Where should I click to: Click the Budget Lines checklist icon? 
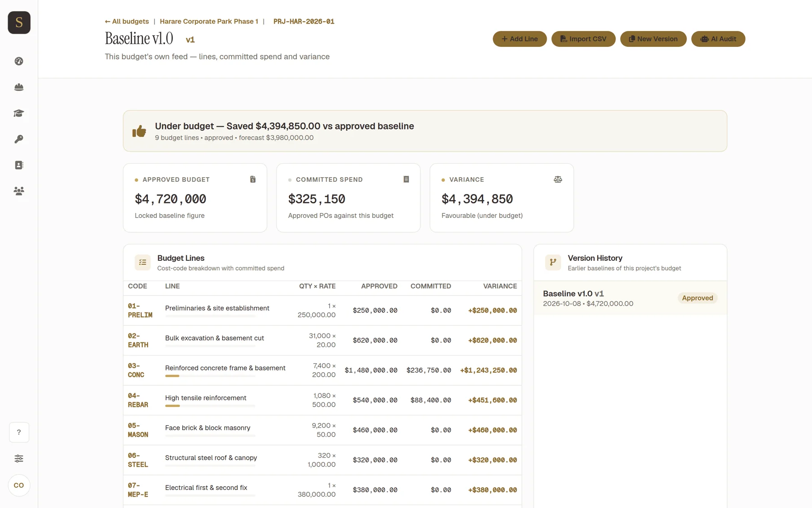[143, 262]
